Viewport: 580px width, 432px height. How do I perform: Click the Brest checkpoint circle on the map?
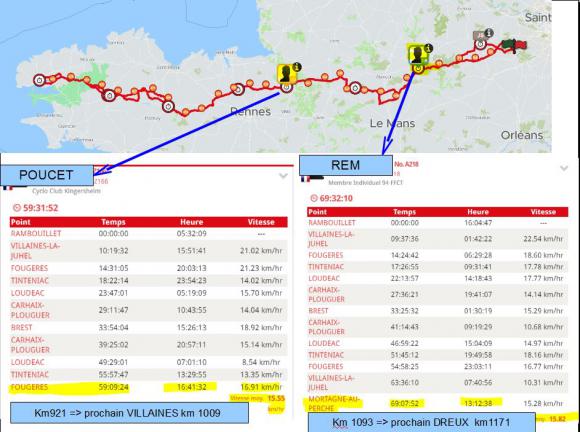tap(39, 80)
